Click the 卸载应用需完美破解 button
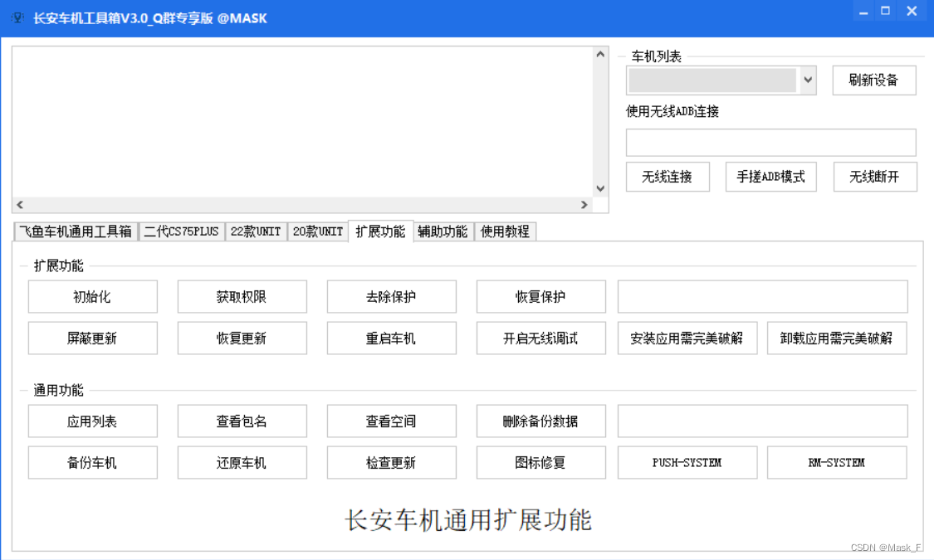The width and height of the screenshot is (934, 560). (x=837, y=338)
